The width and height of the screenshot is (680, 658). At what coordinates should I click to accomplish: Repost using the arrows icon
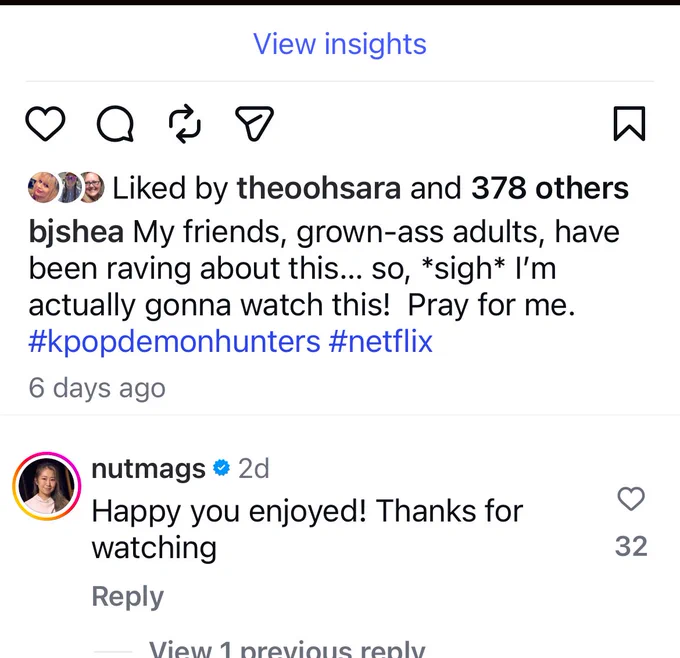coord(184,124)
